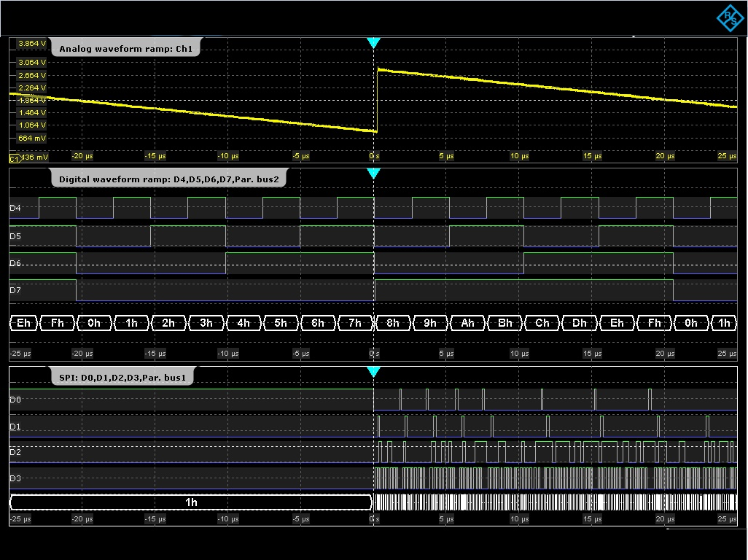748x560 pixels.
Task: Open the 'Digital waveform ramp' diagram tab
Action: pyautogui.click(x=169, y=179)
